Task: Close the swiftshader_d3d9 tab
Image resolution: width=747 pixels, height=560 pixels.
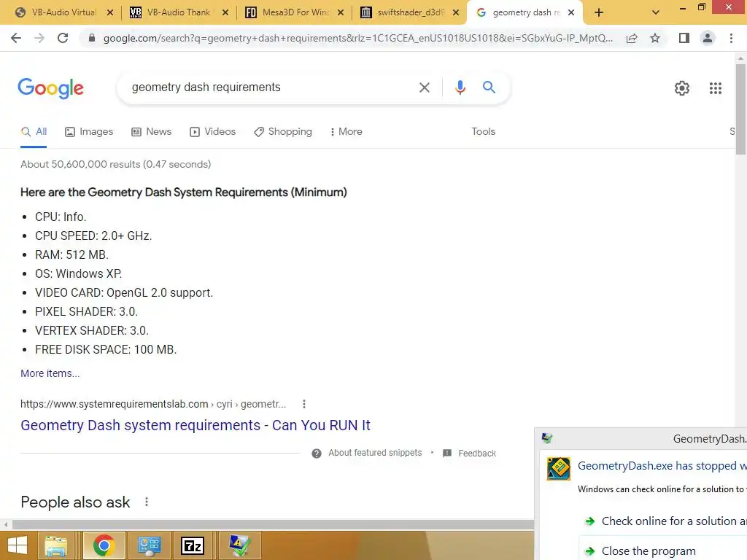Action: [x=456, y=13]
